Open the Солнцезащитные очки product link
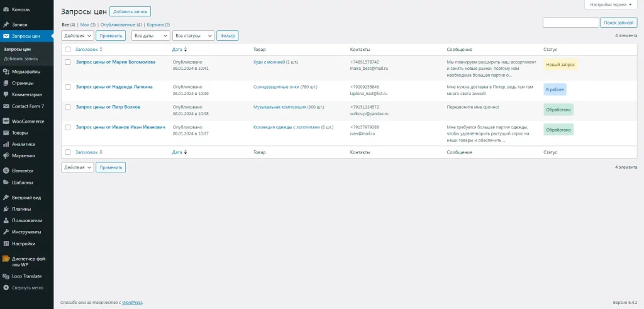This screenshot has height=309, width=644. (277, 87)
